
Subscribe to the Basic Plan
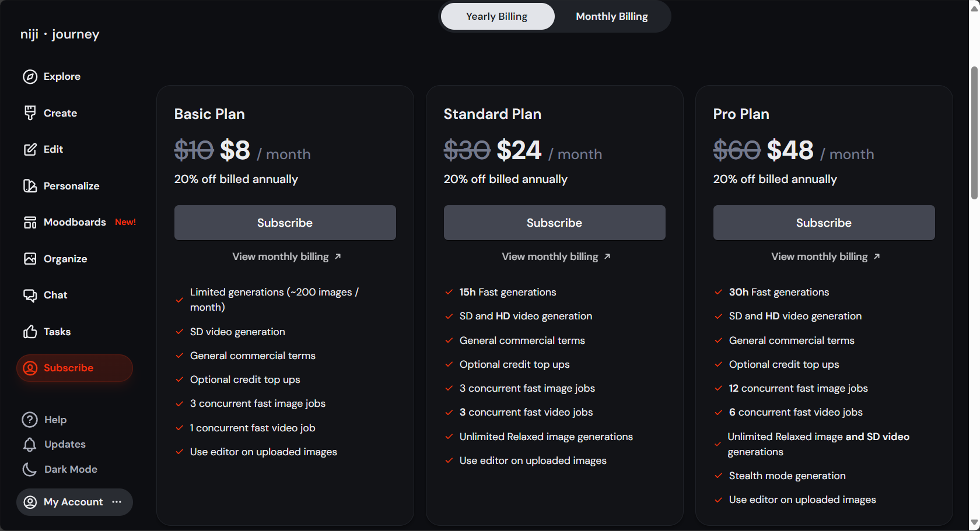tap(285, 223)
